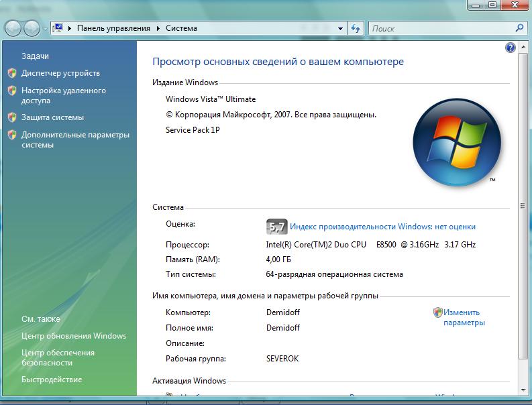Select Панель управления in the address bar
532x405 pixels.
click(x=113, y=28)
